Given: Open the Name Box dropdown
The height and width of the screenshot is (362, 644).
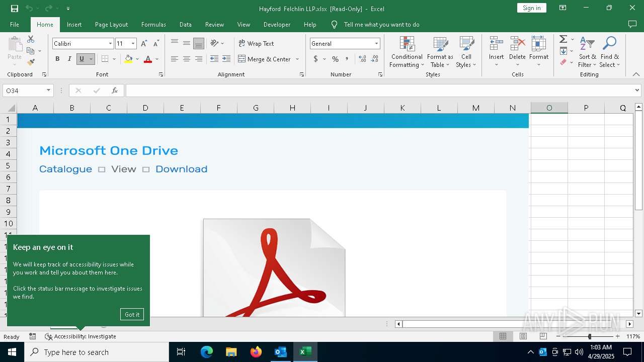Looking at the screenshot, I should click(48, 90).
